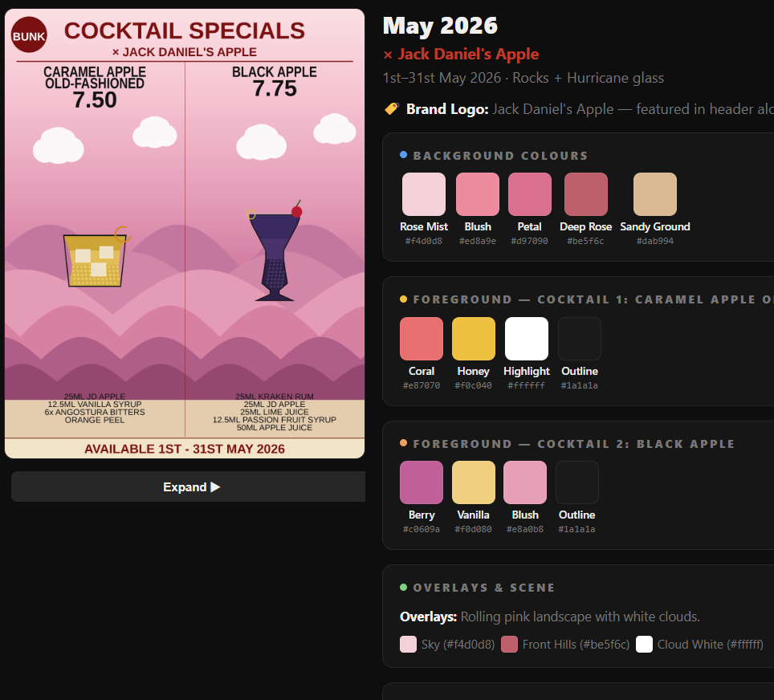Select the Honey #f0c040 swatch
The width and height of the screenshot is (774, 700).
tap(474, 339)
